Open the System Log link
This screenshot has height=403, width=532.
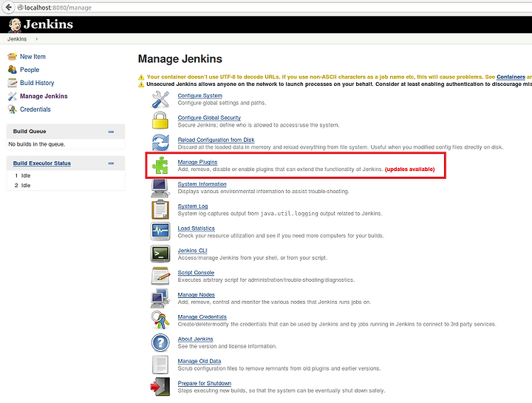click(x=193, y=206)
